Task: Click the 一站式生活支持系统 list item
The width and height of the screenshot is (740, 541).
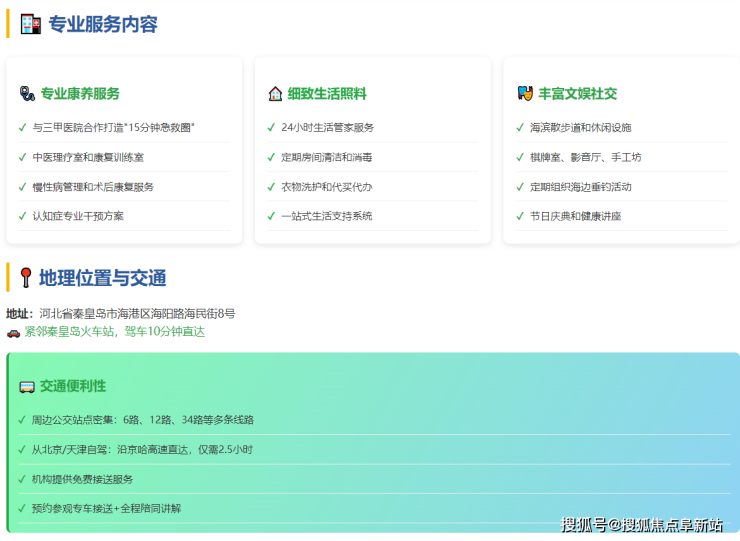Action: [x=326, y=216]
